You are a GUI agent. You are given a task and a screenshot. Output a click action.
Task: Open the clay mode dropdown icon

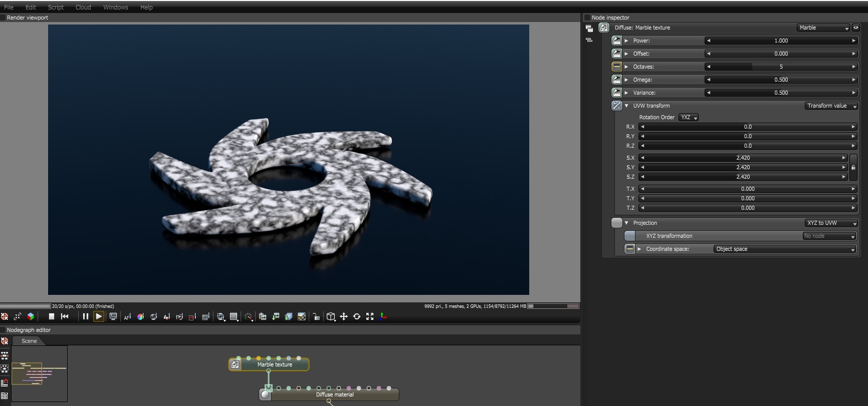221,317
